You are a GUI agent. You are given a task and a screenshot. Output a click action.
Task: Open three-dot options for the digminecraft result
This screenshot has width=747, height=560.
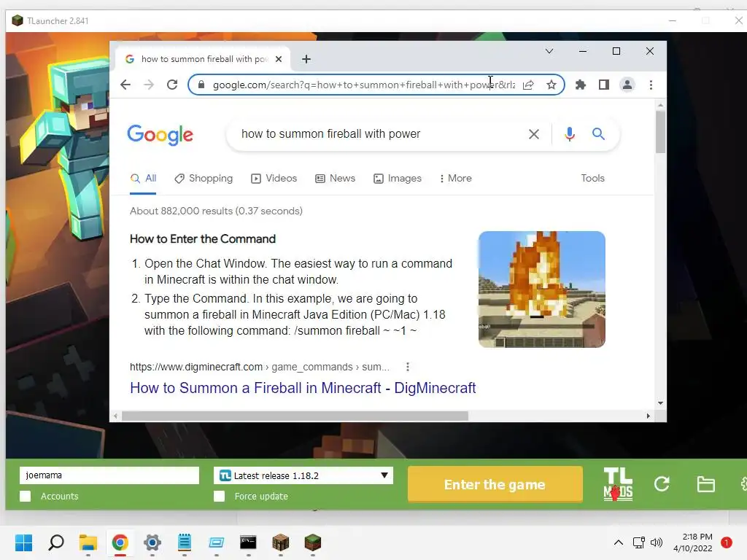[x=407, y=367]
